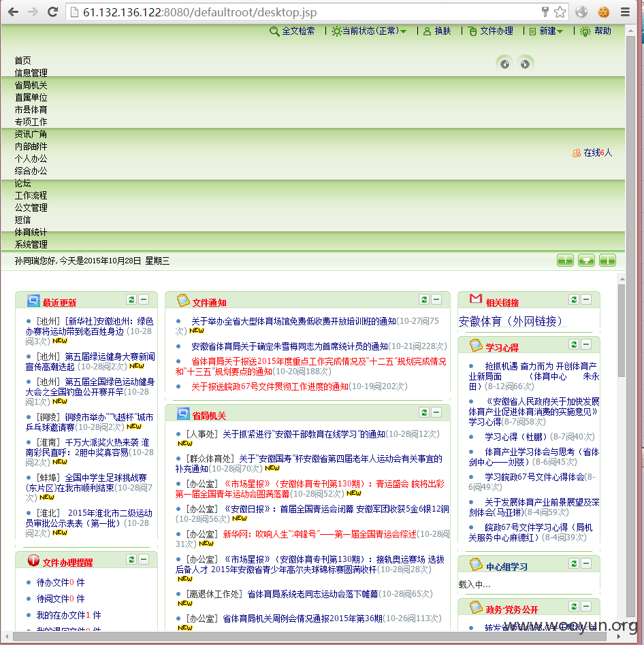Open 市县体育 menu item
Screen dimensions: 644x645
pyautogui.click(x=31, y=110)
